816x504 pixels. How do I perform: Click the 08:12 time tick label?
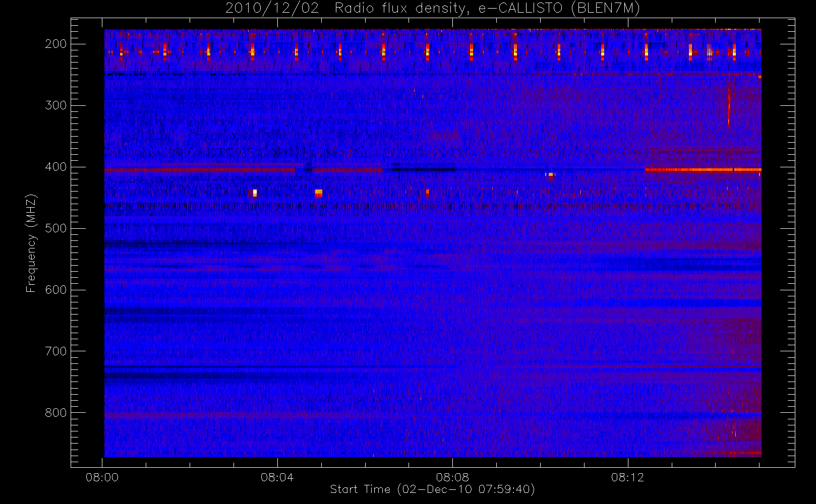click(x=628, y=477)
